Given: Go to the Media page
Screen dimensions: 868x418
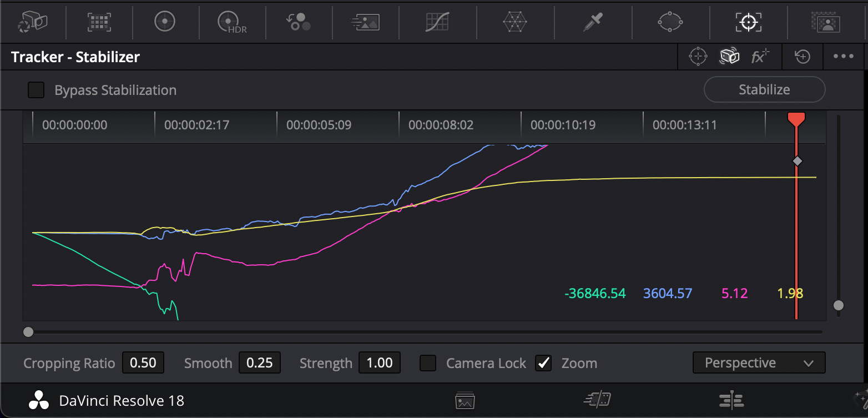Looking at the screenshot, I should pos(464,400).
